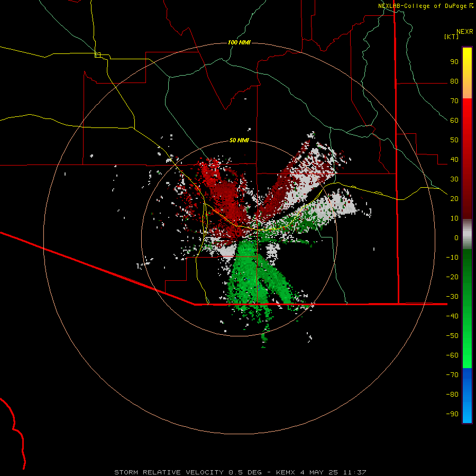Click the dark blue color bar segment

(x=467, y=375)
